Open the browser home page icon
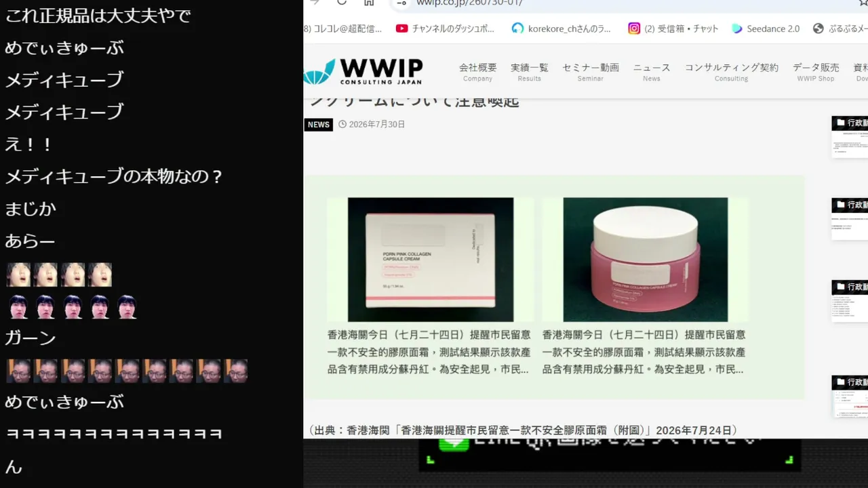868x488 pixels. point(369,2)
